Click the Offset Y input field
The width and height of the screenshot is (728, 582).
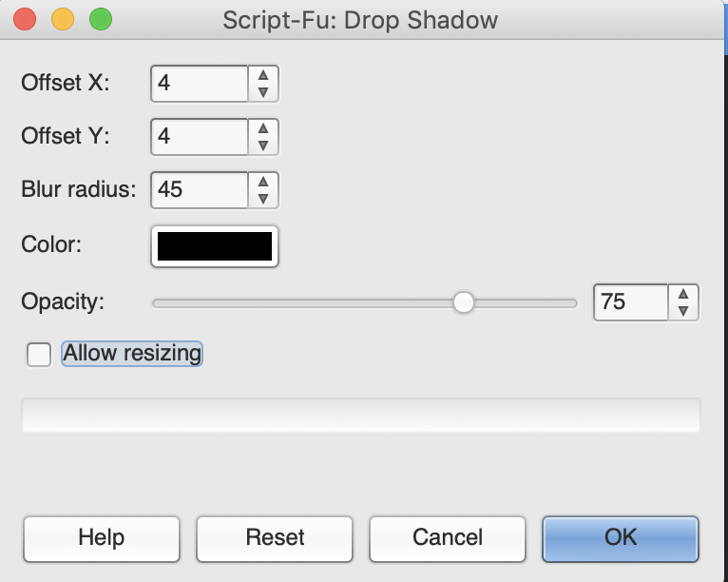200,137
